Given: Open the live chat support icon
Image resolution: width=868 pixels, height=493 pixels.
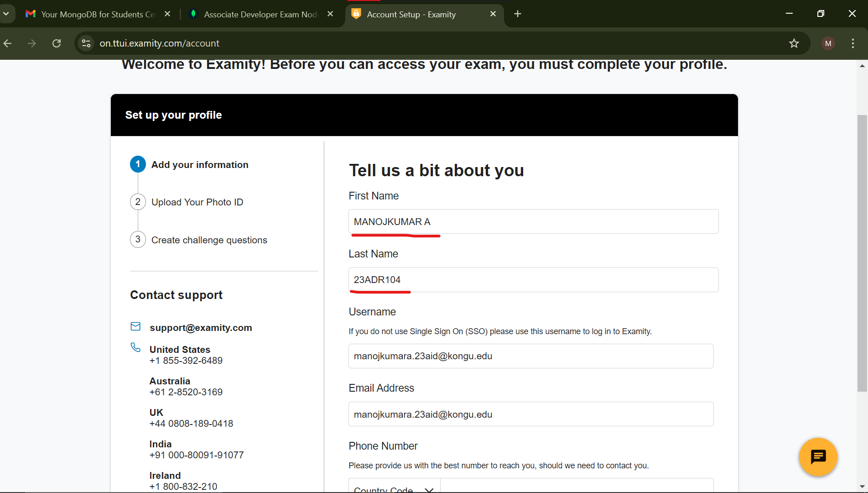Looking at the screenshot, I should pyautogui.click(x=818, y=457).
